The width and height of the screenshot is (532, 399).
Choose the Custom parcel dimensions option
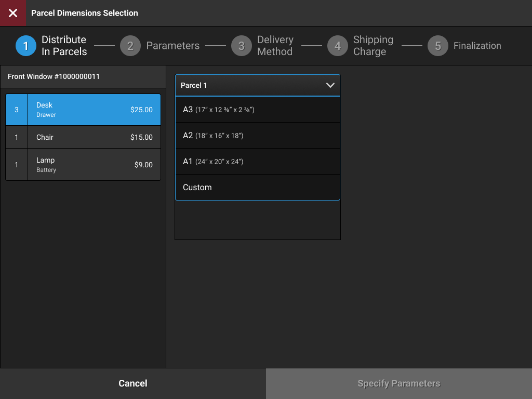[x=258, y=187]
